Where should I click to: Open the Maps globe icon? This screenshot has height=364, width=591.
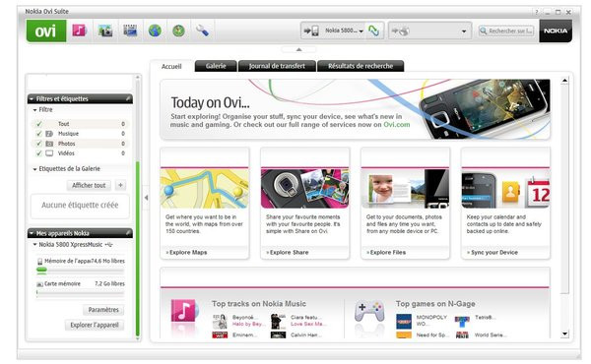[155, 30]
